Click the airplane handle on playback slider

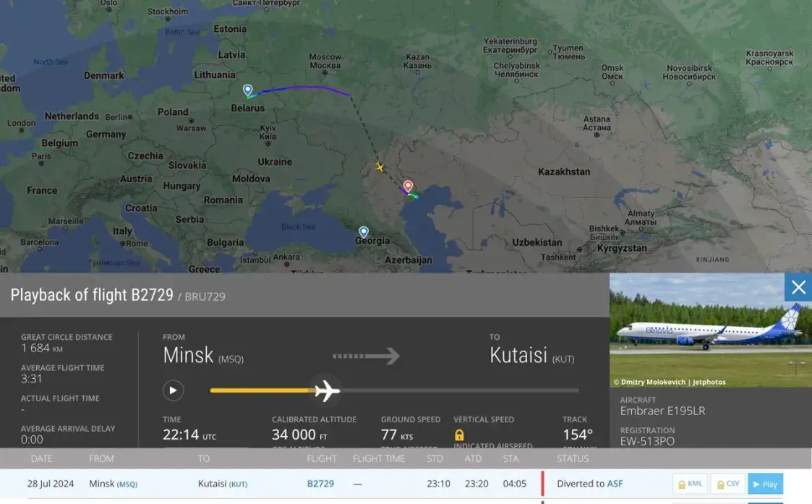(327, 390)
